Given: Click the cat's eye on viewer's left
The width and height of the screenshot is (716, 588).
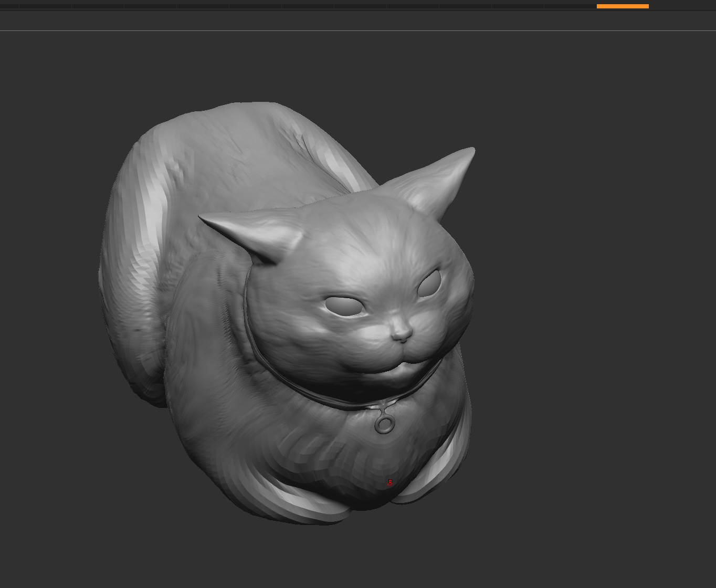Looking at the screenshot, I should [344, 306].
